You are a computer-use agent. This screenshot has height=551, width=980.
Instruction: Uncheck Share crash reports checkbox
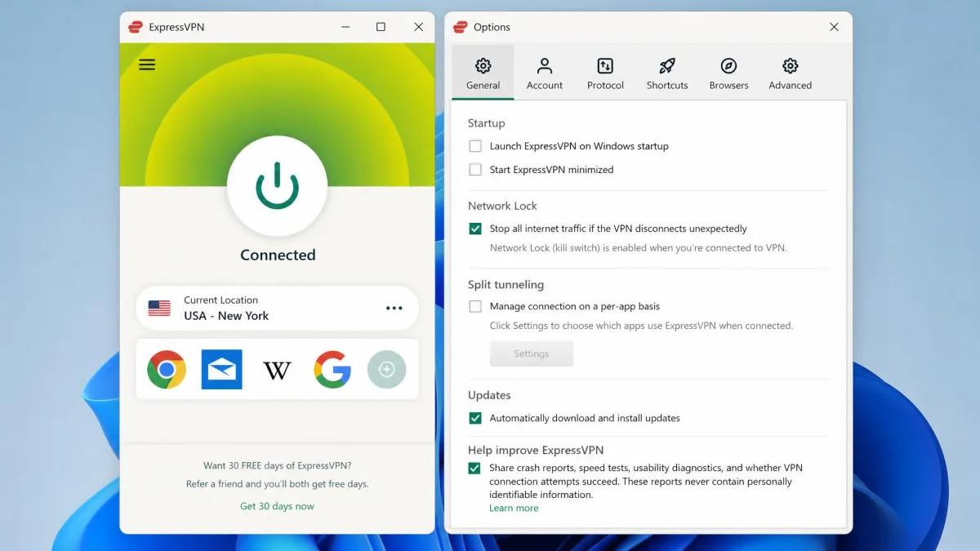point(474,469)
